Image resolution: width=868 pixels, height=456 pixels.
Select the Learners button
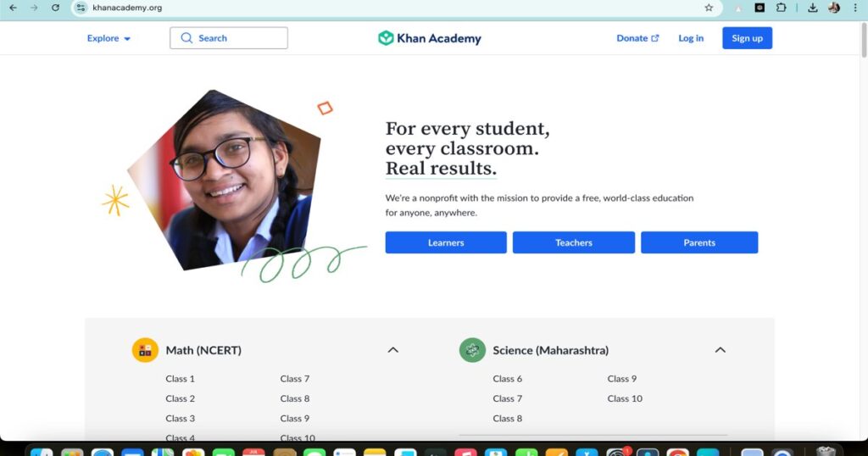point(446,242)
